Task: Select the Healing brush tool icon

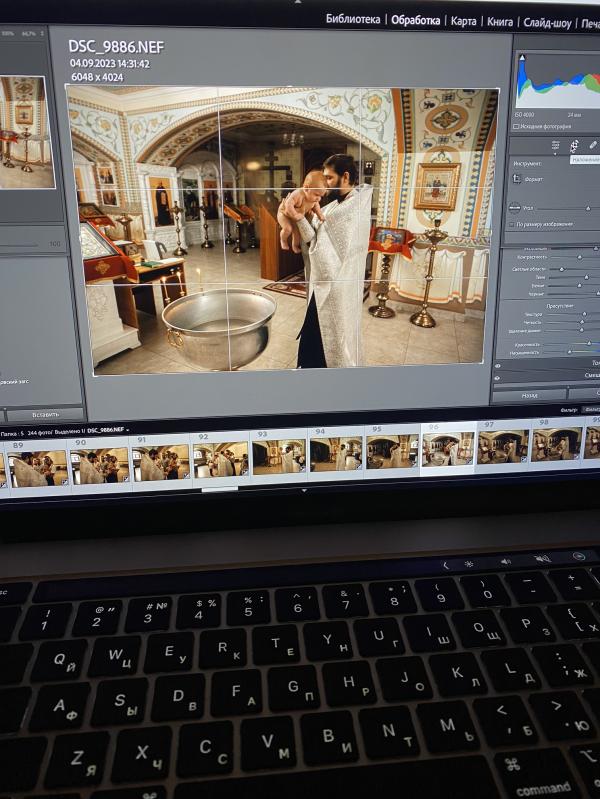Action: tap(593, 145)
